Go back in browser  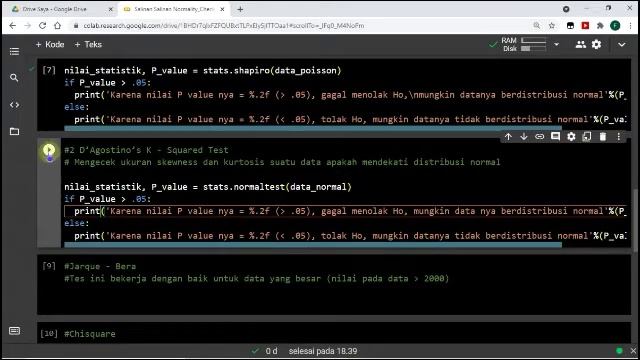coord(13,25)
